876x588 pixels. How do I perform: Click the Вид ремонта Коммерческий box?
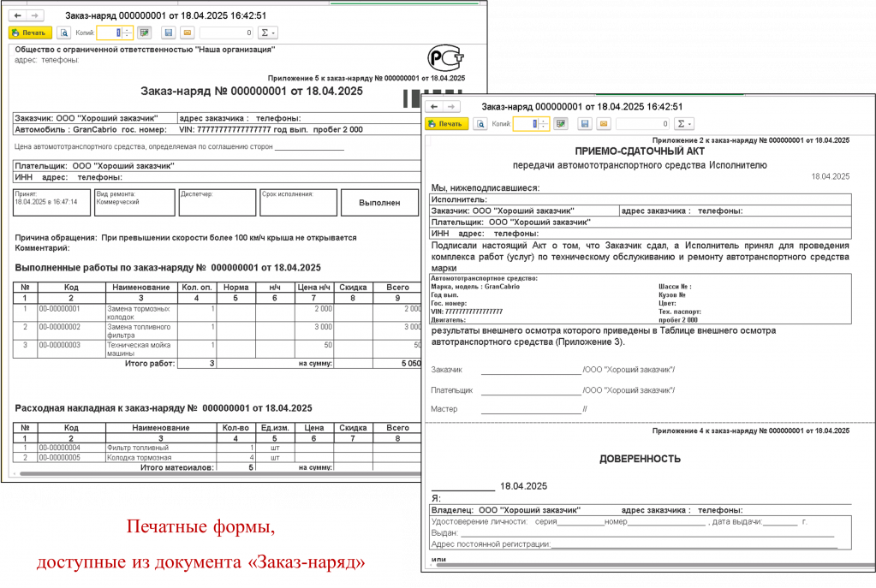coord(134,203)
